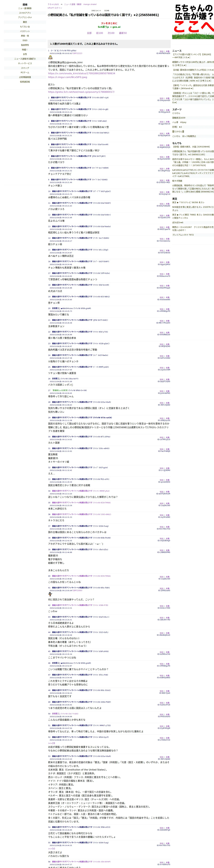Open 仮想通貨板 board in sidebar
Image resolution: width=214 pixels, height=868 pixels.
pos(25,82)
